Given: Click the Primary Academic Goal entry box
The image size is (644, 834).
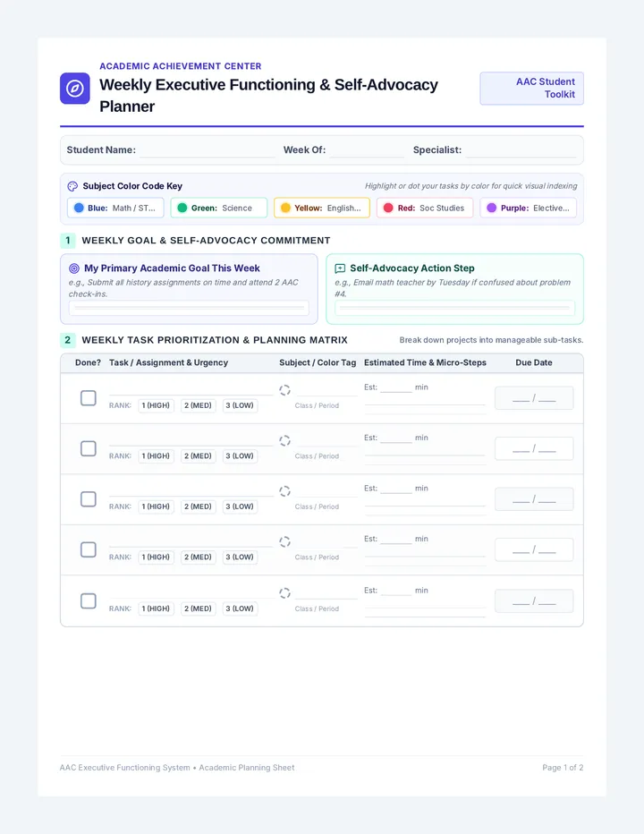Looking at the screenshot, I should point(189,308).
